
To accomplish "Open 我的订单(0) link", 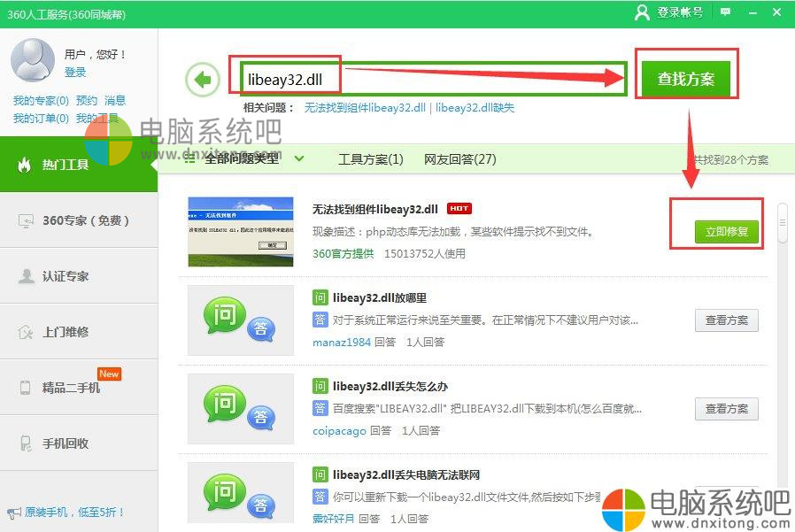I will [x=41, y=118].
